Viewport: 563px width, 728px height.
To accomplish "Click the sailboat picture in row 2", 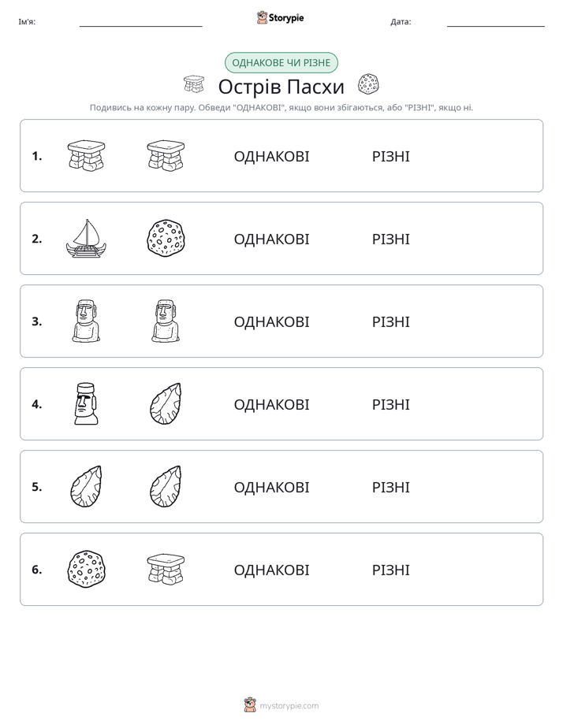I will point(87,239).
